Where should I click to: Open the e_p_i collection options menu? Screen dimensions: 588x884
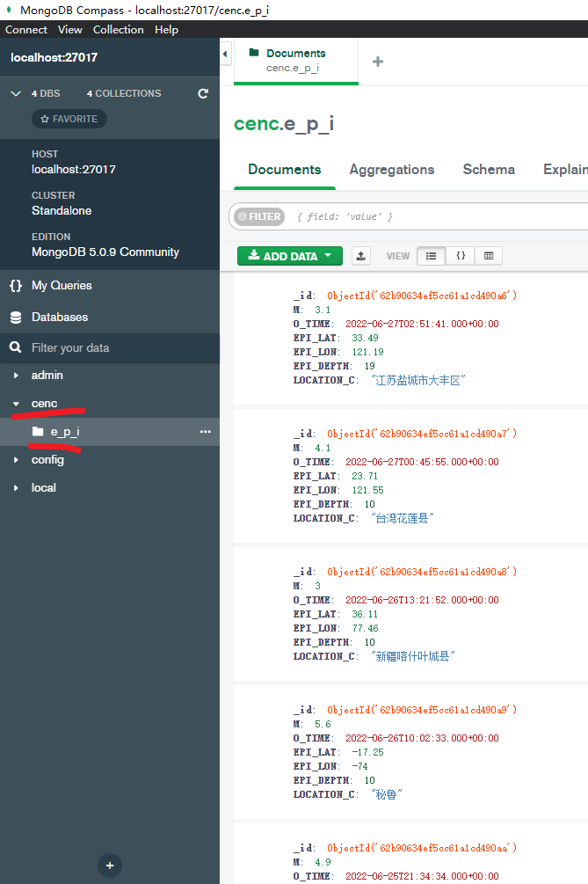pyautogui.click(x=206, y=432)
